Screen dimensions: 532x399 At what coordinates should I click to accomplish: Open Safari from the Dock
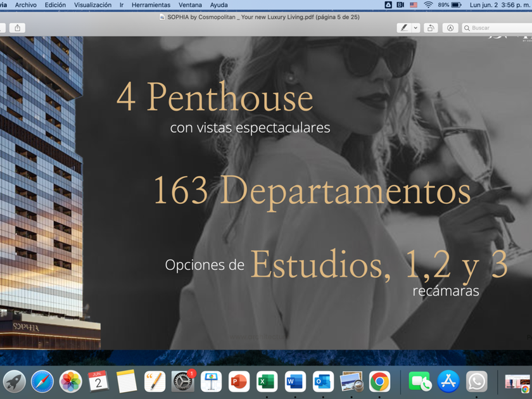(42, 381)
